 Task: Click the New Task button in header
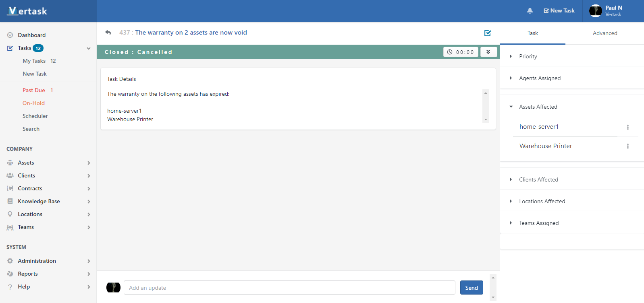click(559, 11)
